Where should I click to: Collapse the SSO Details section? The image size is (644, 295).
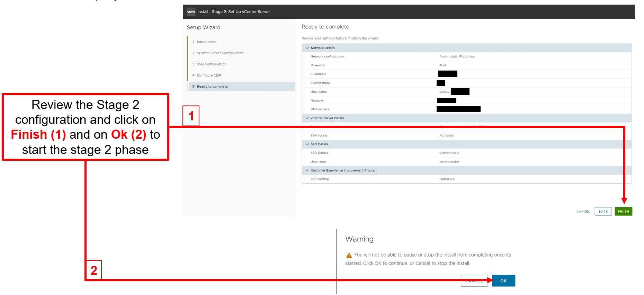click(307, 144)
